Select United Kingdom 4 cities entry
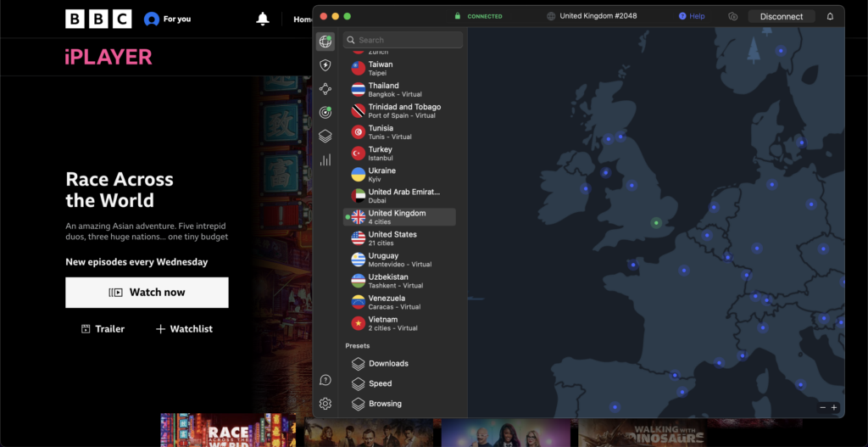868x447 pixels. [400, 217]
